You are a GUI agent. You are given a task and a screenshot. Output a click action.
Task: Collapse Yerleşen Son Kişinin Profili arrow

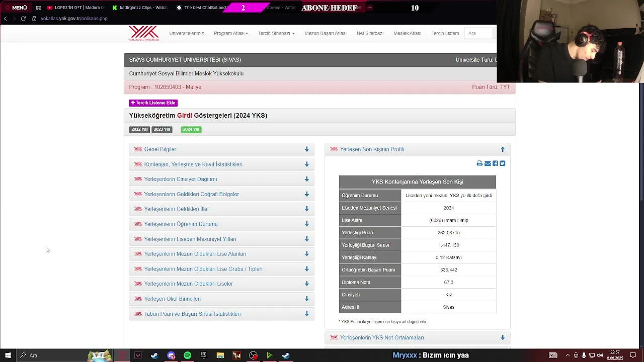(x=502, y=149)
